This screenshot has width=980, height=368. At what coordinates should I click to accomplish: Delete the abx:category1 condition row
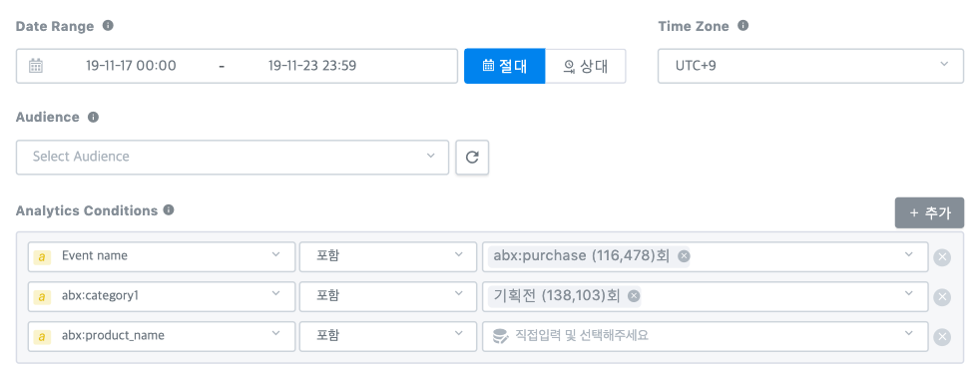[x=942, y=297]
